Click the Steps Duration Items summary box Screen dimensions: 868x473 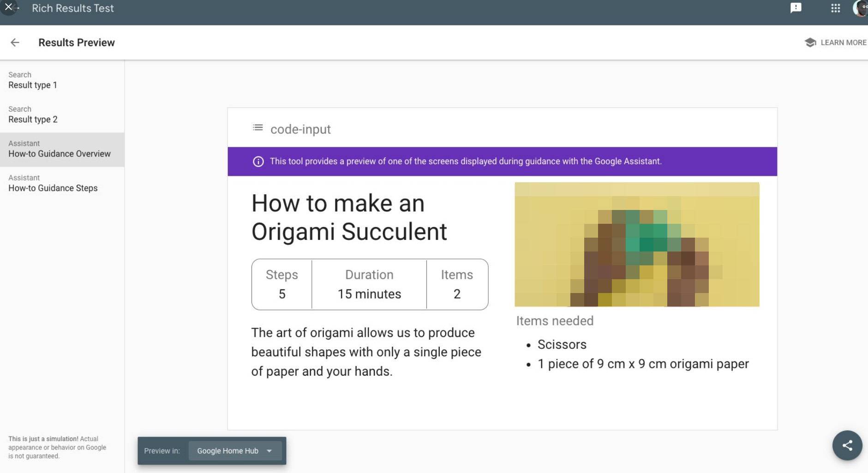(x=369, y=284)
